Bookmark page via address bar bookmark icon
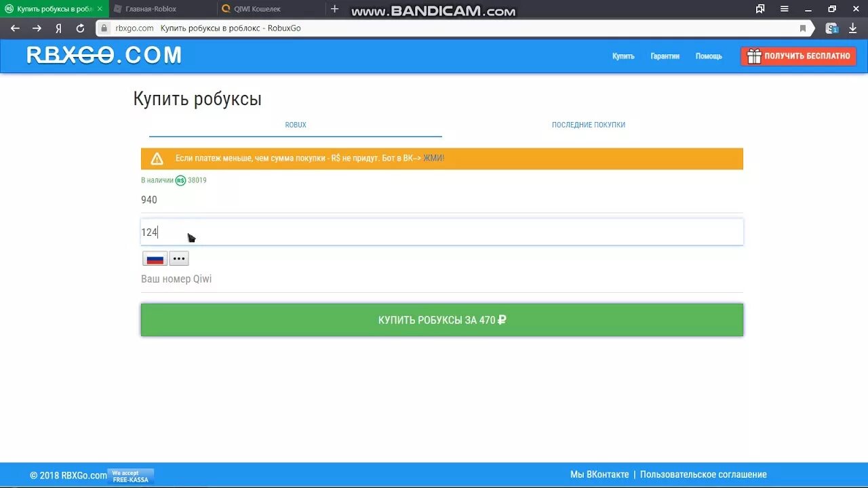868x488 pixels. coord(803,28)
